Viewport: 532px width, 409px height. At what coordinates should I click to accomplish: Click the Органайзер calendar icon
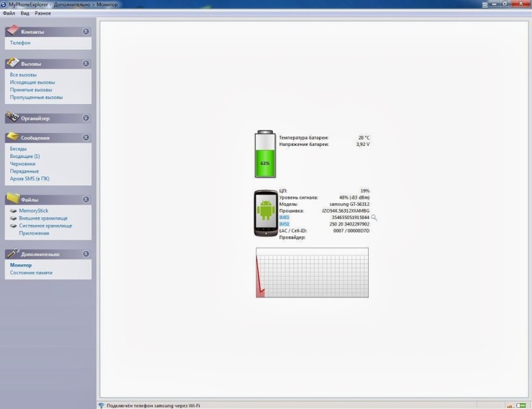coord(13,117)
